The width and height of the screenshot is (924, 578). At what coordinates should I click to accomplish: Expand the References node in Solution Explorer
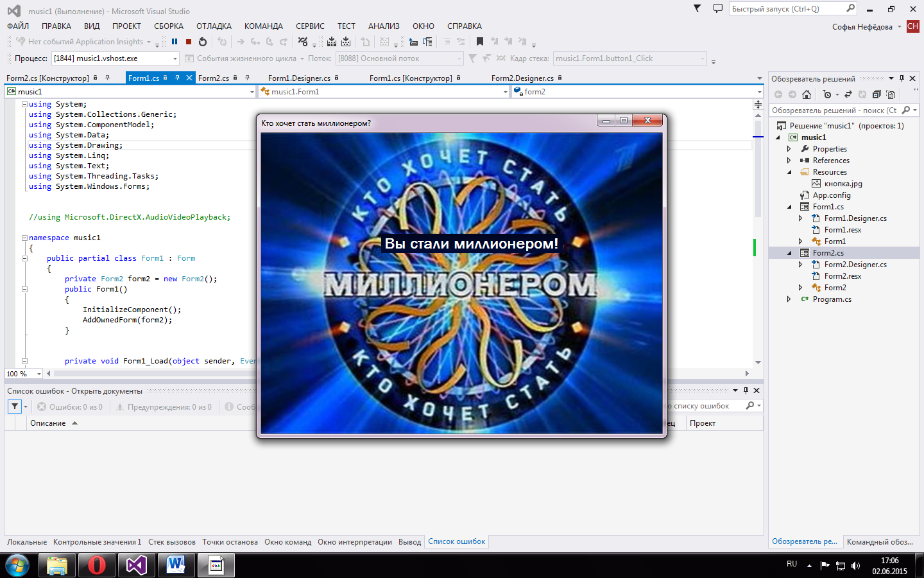pyautogui.click(x=789, y=161)
